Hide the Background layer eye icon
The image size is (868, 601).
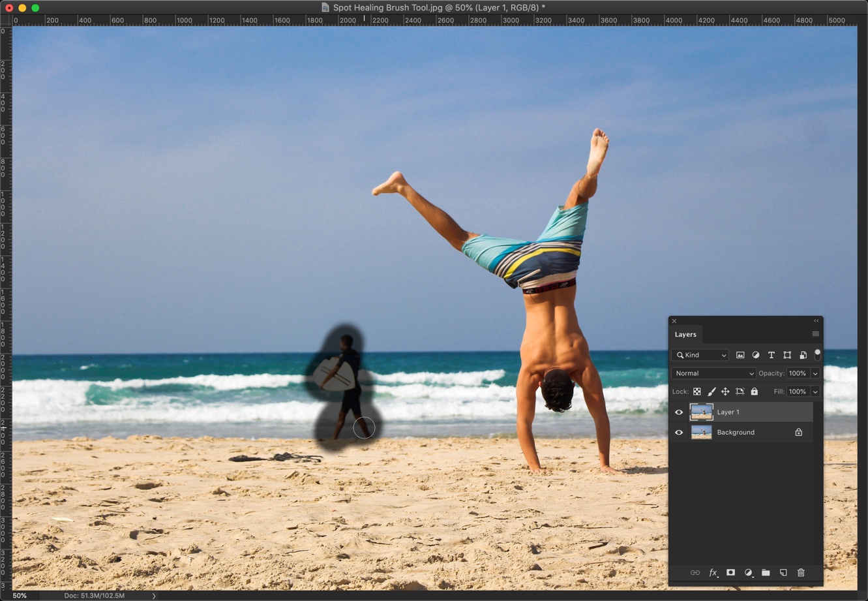pyautogui.click(x=679, y=432)
